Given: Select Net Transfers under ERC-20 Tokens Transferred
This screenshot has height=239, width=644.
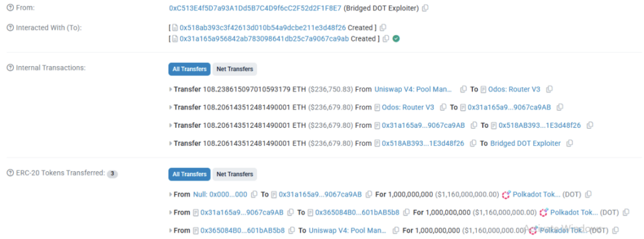Looking at the screenshot, I should pos(235,174).
